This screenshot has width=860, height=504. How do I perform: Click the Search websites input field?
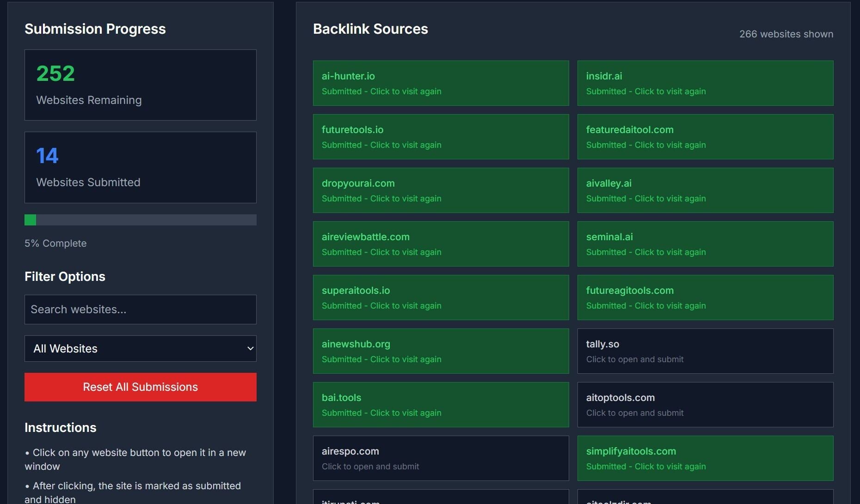tap(140, 310)
